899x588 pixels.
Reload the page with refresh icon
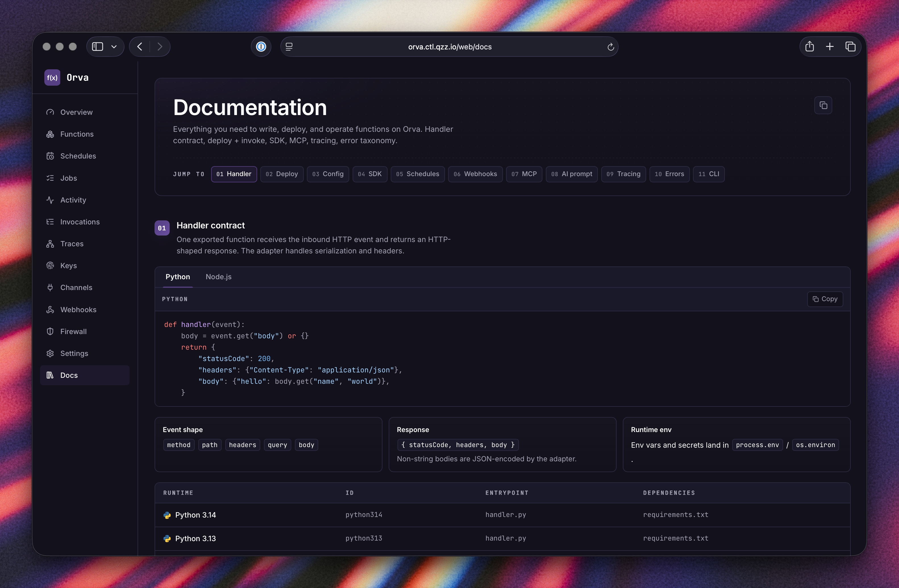(x=610, y=47)
